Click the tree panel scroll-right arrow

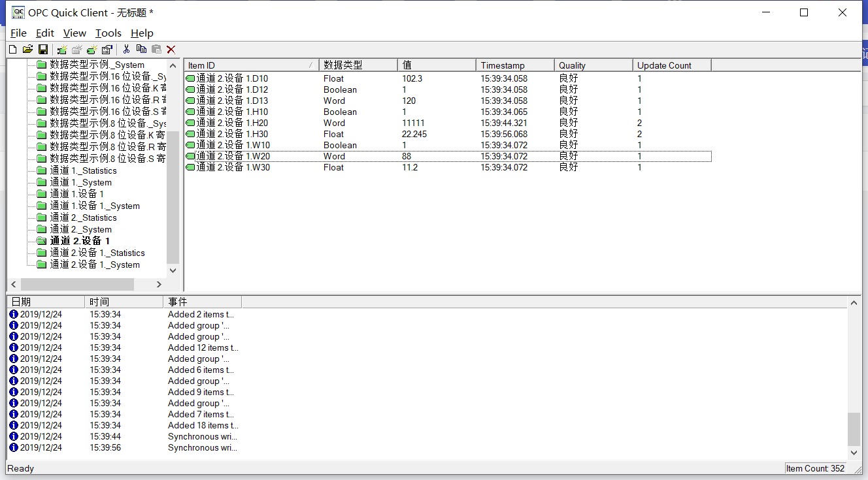point(159,285)
